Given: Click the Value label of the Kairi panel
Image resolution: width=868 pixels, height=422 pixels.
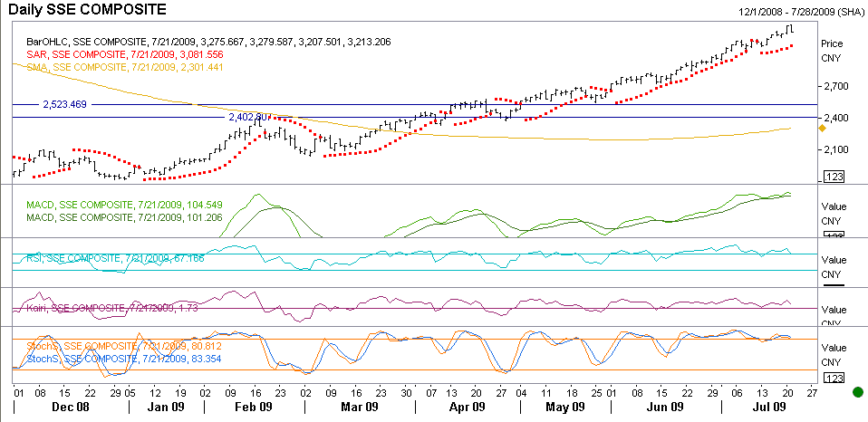Looking at the screenshot, I should (834, 310).
